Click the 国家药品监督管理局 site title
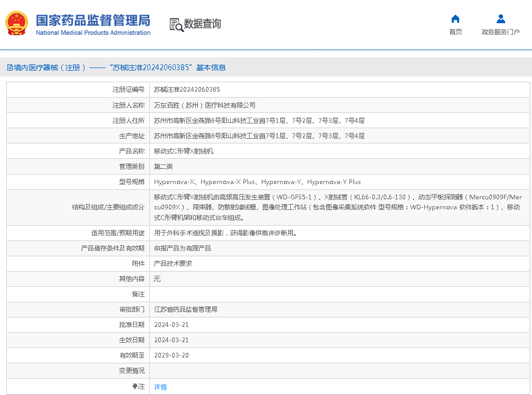The image size is (532, 395). (93, 20)
